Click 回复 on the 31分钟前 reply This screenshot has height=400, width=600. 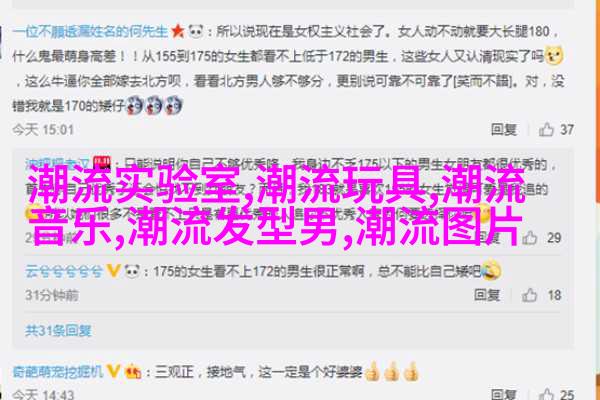click(x=487, y=295)
